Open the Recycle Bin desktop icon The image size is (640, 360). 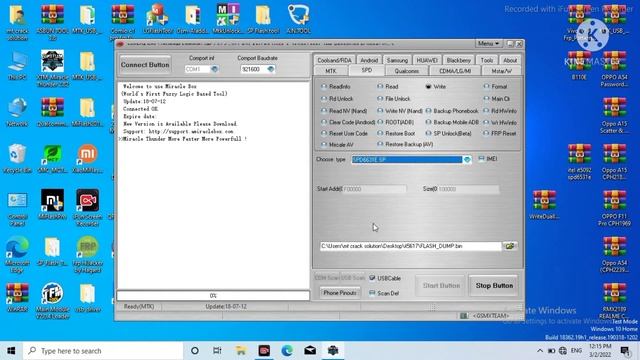(17, 159)
